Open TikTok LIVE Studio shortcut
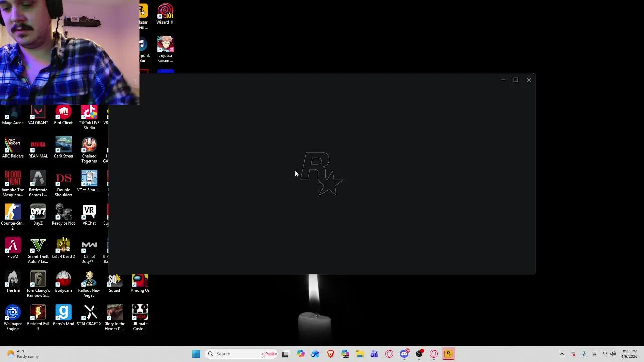This screenshot has width=644, height=362. point(89,118)
